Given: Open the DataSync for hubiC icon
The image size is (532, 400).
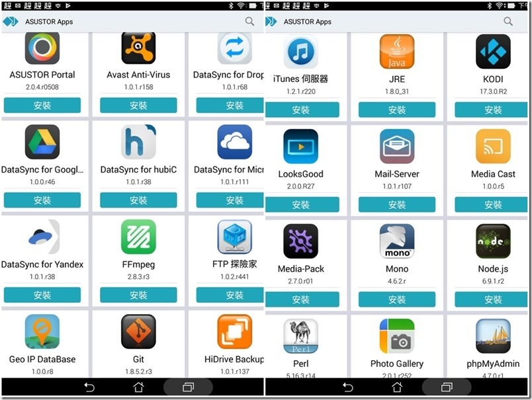Looking at the screenshot, I should pos(138,141).
